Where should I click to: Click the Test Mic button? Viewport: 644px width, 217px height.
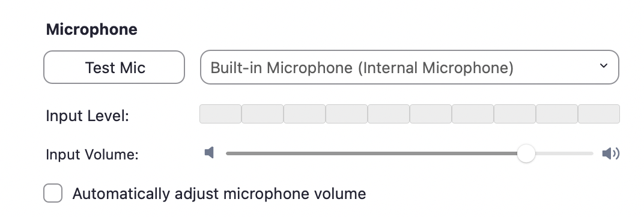point(114,67)
